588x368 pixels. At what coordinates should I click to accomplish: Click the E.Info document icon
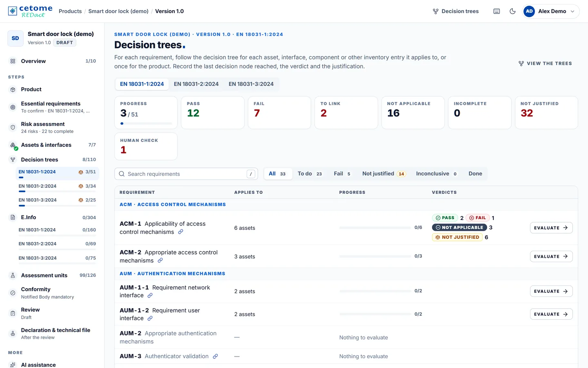pos(13,218)
